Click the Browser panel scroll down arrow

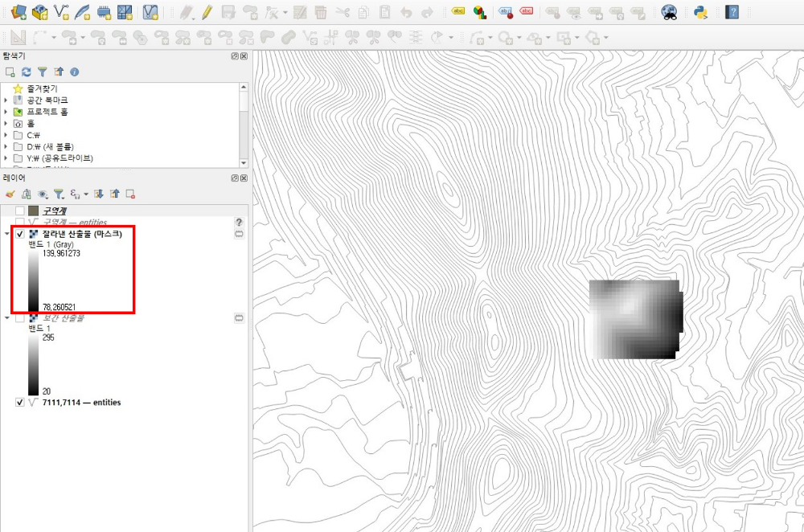244,163
